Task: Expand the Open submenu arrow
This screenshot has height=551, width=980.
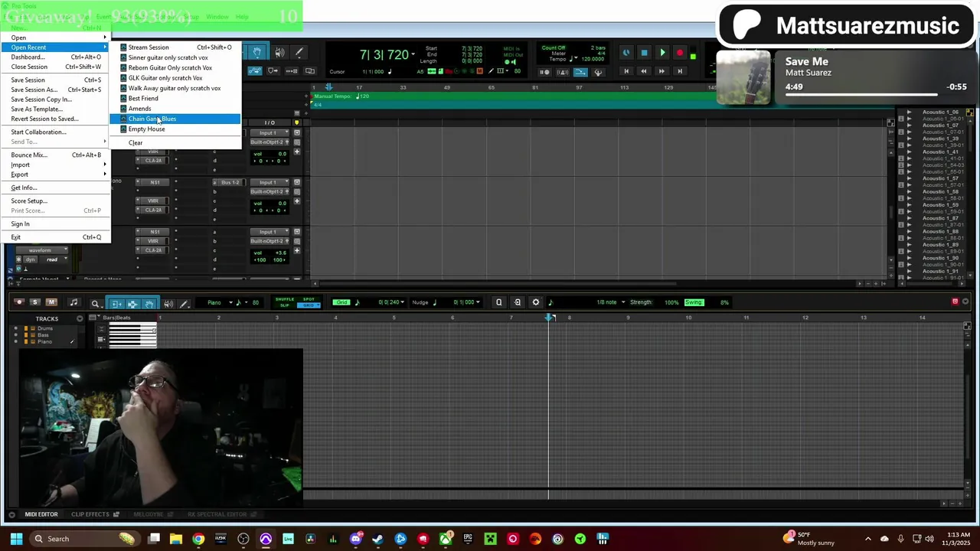Action: coord(105,37)
